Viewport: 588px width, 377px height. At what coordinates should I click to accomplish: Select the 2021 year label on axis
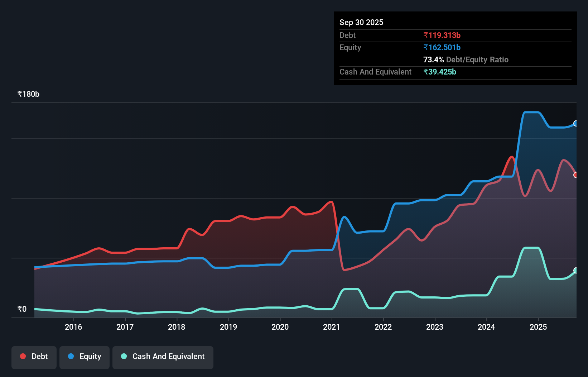(x=332, y=327)
